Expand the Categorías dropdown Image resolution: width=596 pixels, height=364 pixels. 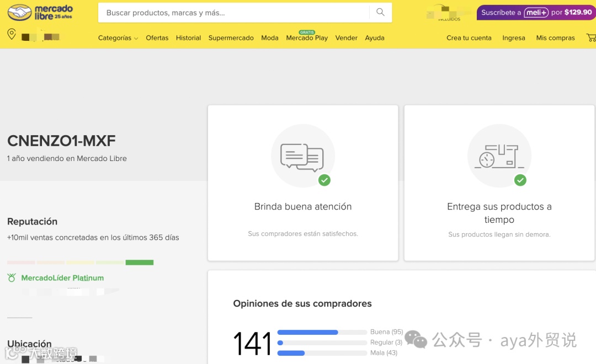tap(118, 38)
